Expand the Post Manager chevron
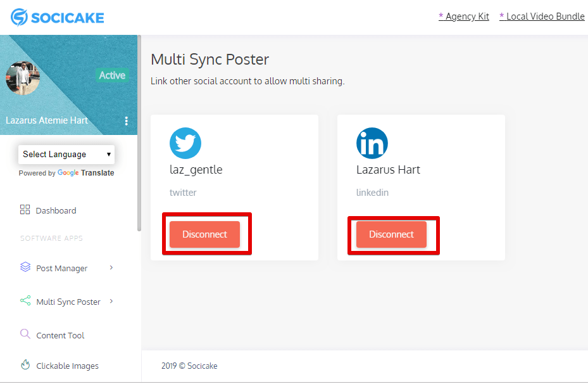 111,267
